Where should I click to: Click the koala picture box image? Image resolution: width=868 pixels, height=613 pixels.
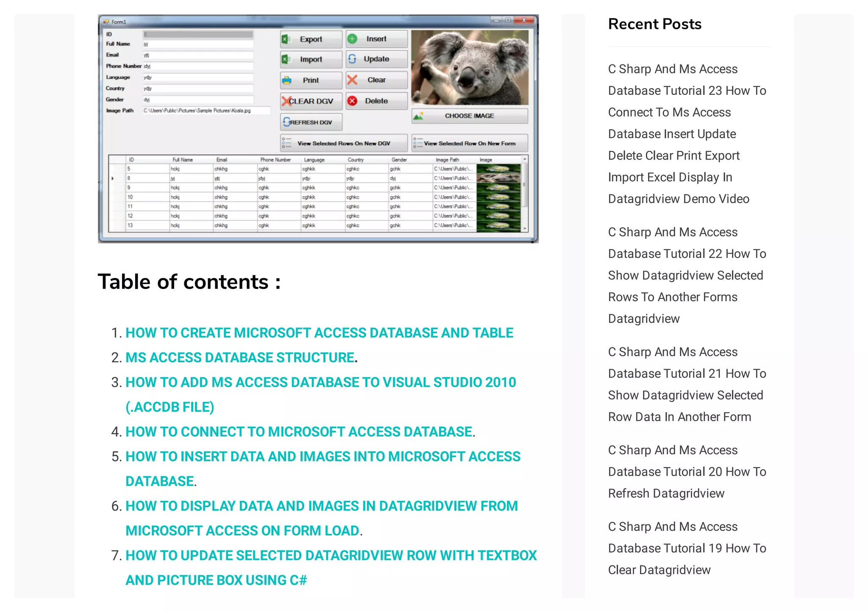(x=470, y=67)
